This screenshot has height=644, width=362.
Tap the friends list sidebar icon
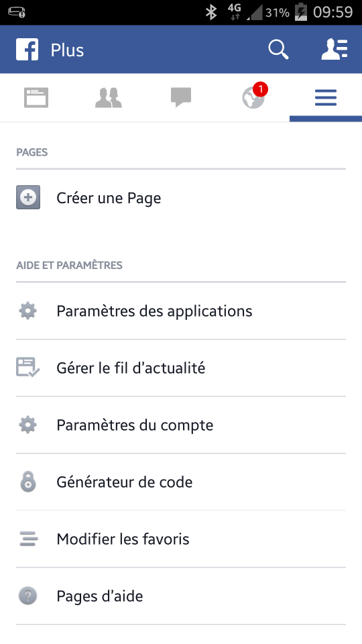point(335,50)
